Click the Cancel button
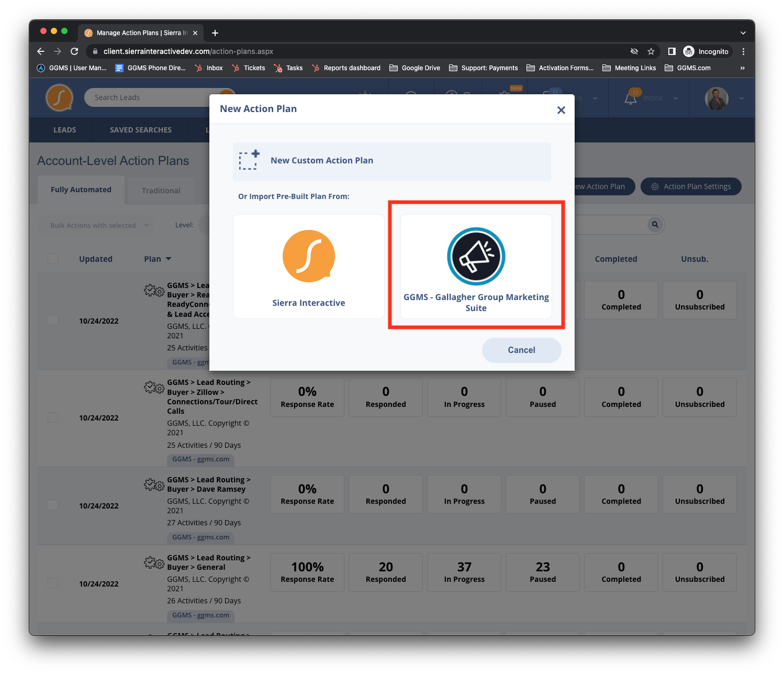 521,350
